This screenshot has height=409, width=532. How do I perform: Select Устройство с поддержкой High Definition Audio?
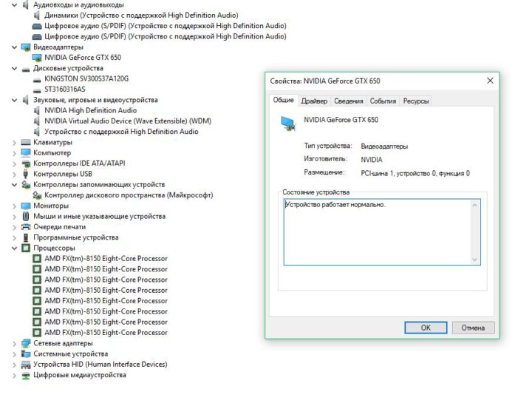click(121, 132)
